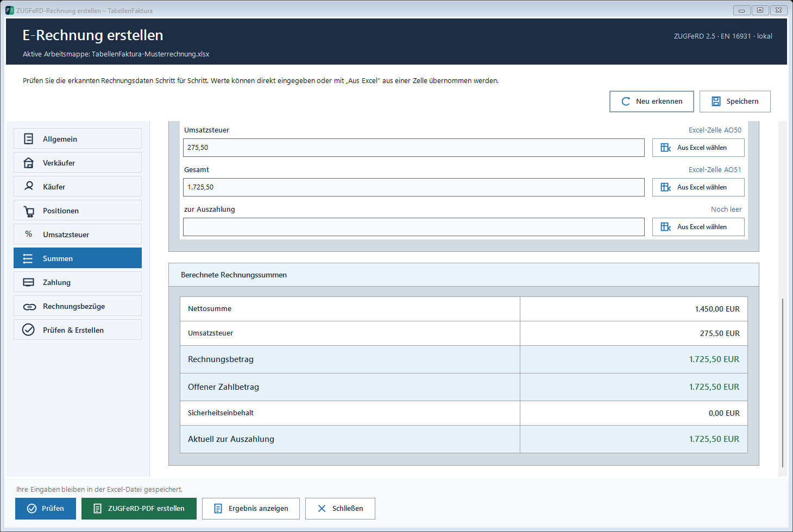Click the table icon in zur Auszahlung's Aus Excel wählen
The image size is (793, 532).
point(665,227)
